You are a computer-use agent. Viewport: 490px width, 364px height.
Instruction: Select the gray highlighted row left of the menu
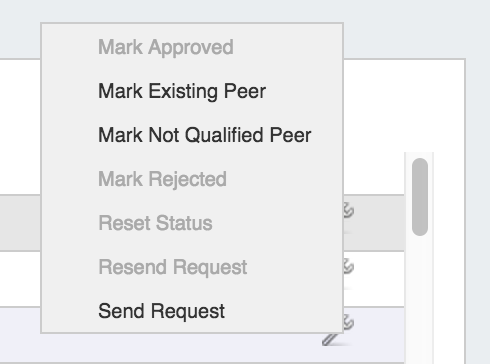(x=20, y=223)
